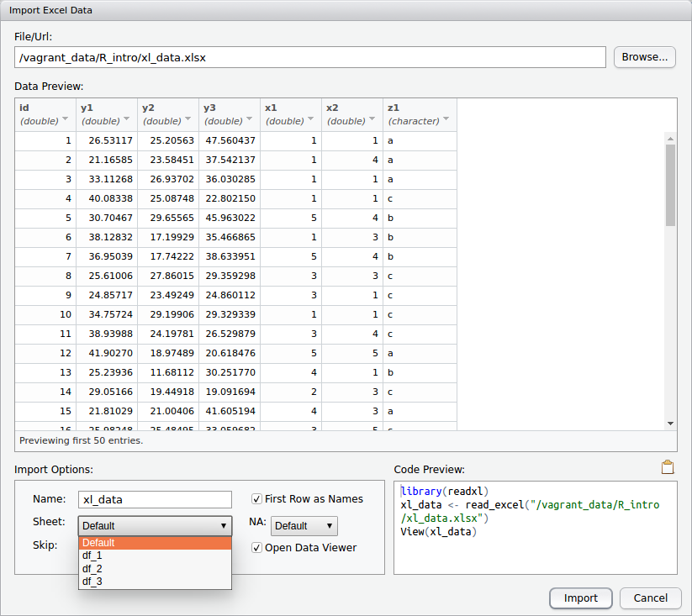Expand the NA value dropdown
This screenshot has width=692, height=616.
pyautogui.click(x=304, y=526)
